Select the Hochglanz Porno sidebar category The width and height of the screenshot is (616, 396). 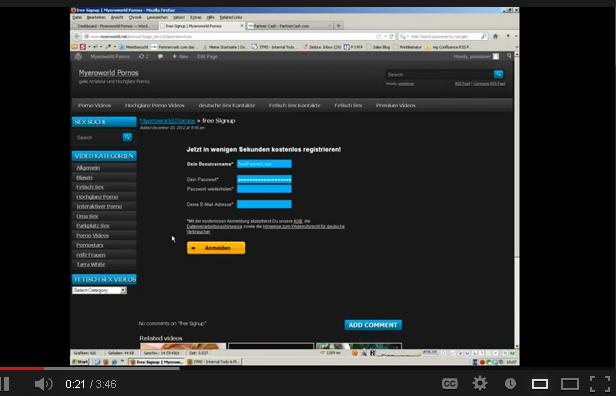[97, 197]
